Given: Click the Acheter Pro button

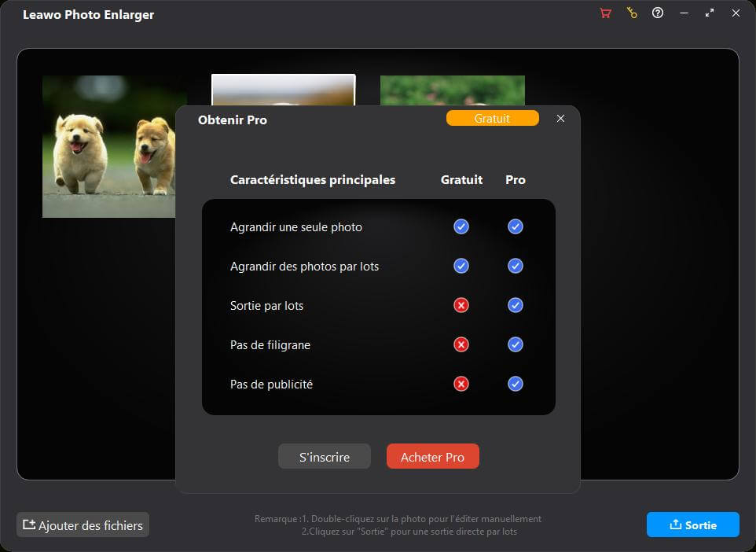Looking at the screenshot, I should point(432,456).
